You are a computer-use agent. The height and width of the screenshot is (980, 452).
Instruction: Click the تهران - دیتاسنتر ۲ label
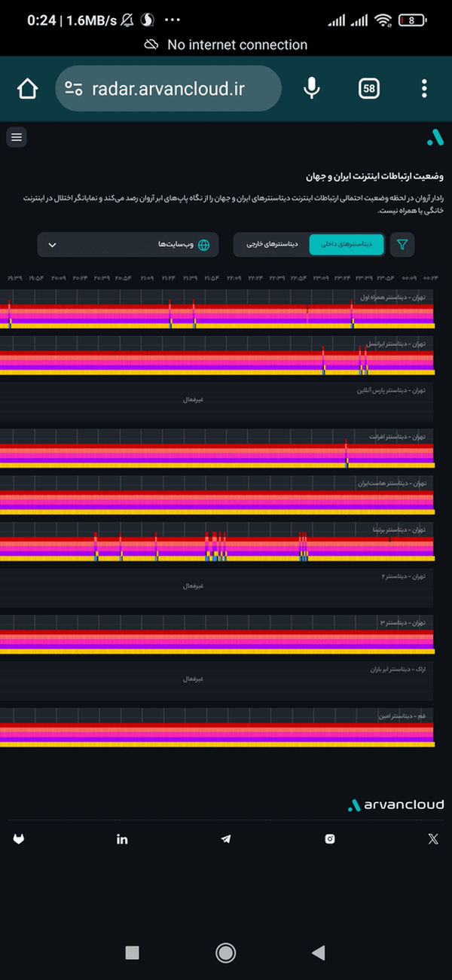403,576
